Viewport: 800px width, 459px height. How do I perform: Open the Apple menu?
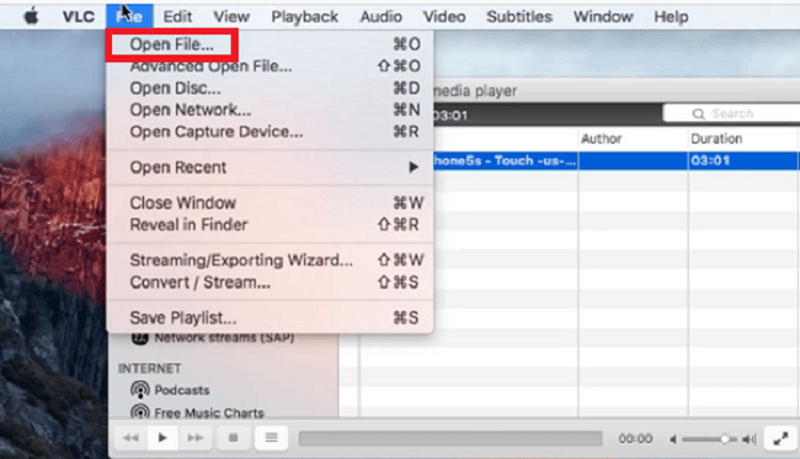click(x=31, y=17)
